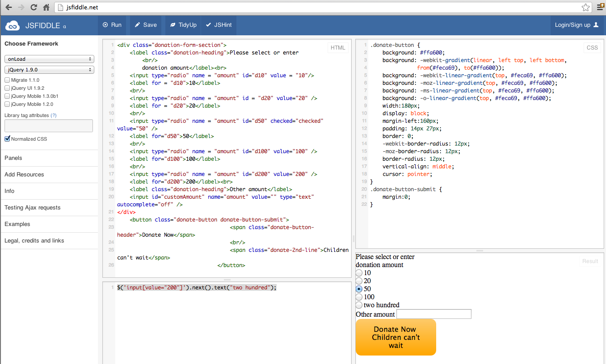The width and height of the screenshot is (606, 364).
Task: Click the Other amount text field
Action: click(433, 314)
